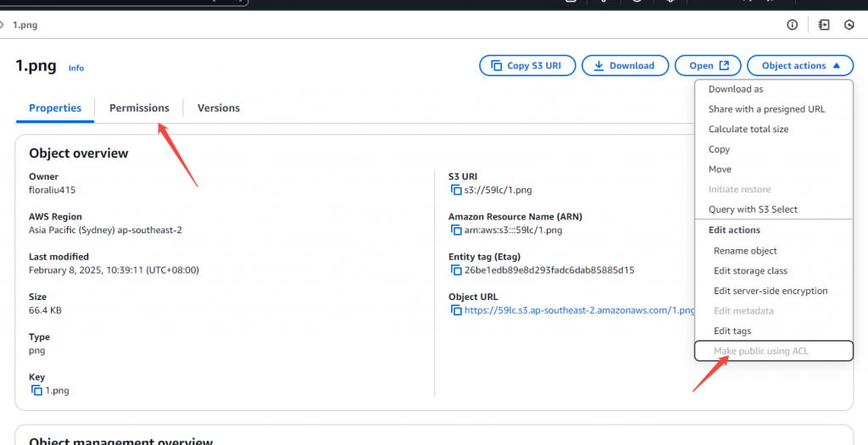Copy the Entity tag Etag value icon

pos(456,270)
